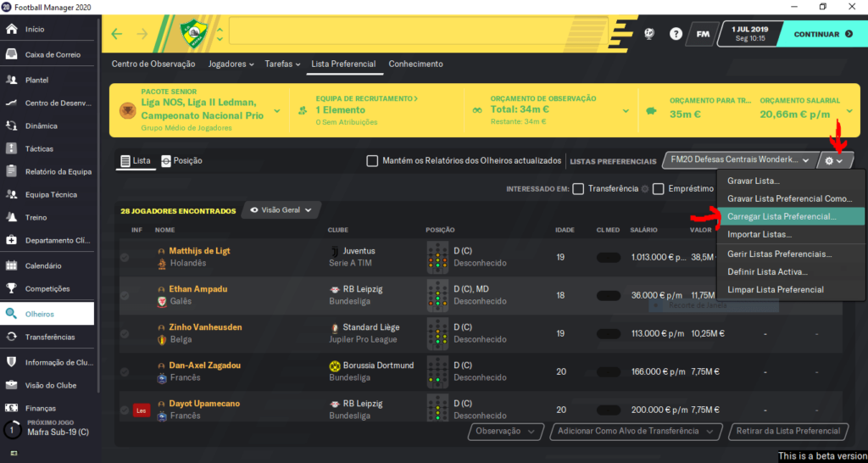Go to Finanças in the sidebar
Image resolution: width=868 pixels, height=463 pixels.
pyautogui.click(x=42, y=408)
